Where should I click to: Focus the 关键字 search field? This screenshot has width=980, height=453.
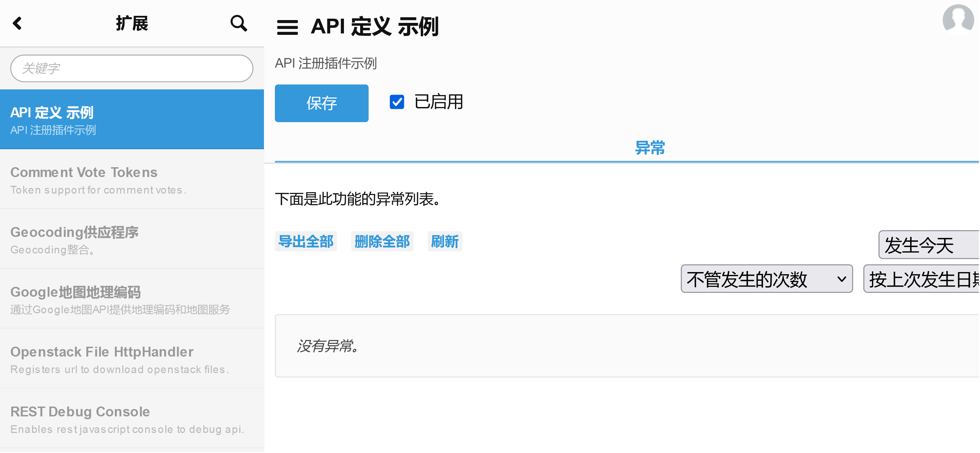coord(132,68)
